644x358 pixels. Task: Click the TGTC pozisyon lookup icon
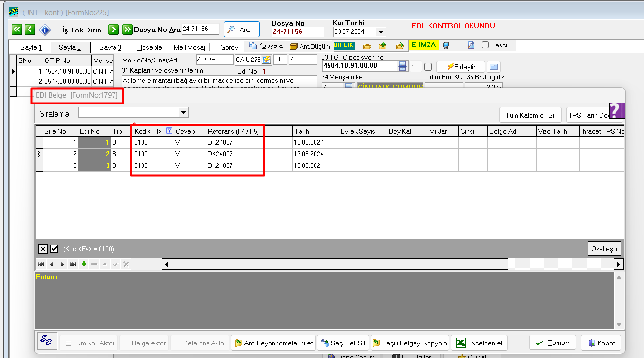point(402,66)
